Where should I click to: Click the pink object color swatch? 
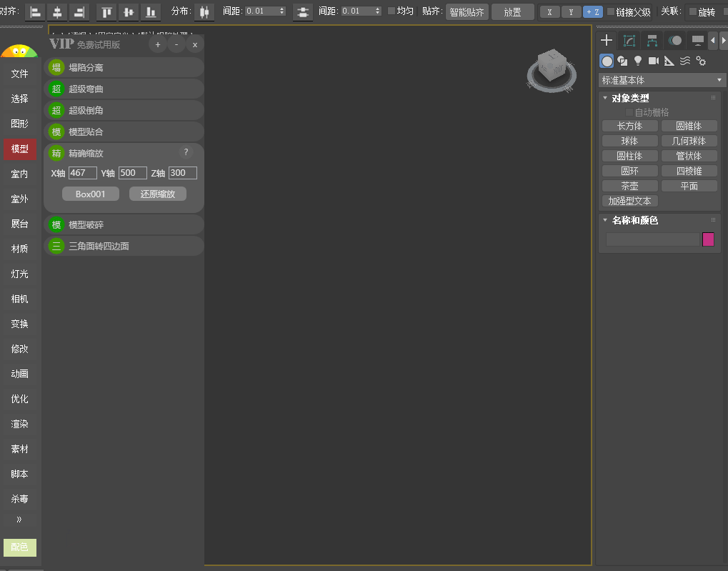(x=708, y=239)
